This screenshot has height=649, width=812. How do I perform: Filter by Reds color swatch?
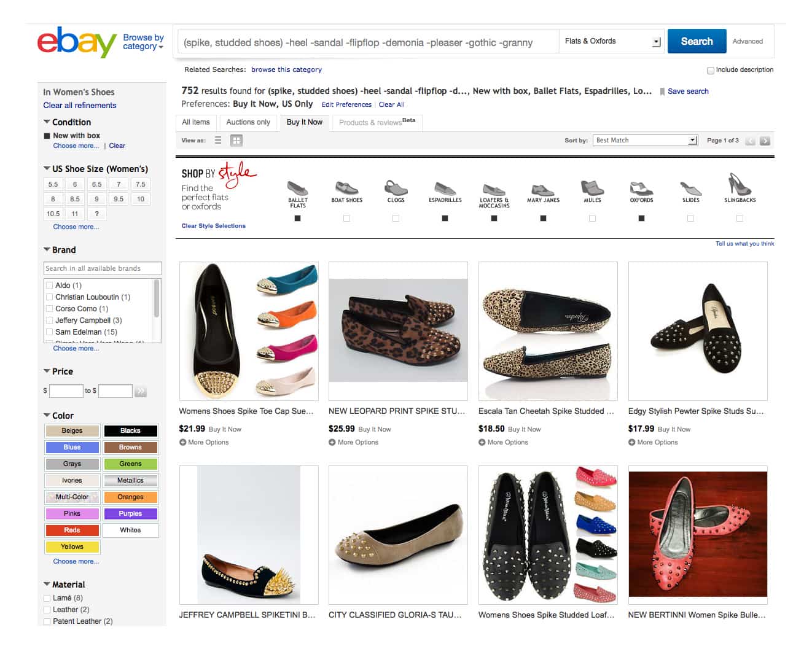pos(72,530)
